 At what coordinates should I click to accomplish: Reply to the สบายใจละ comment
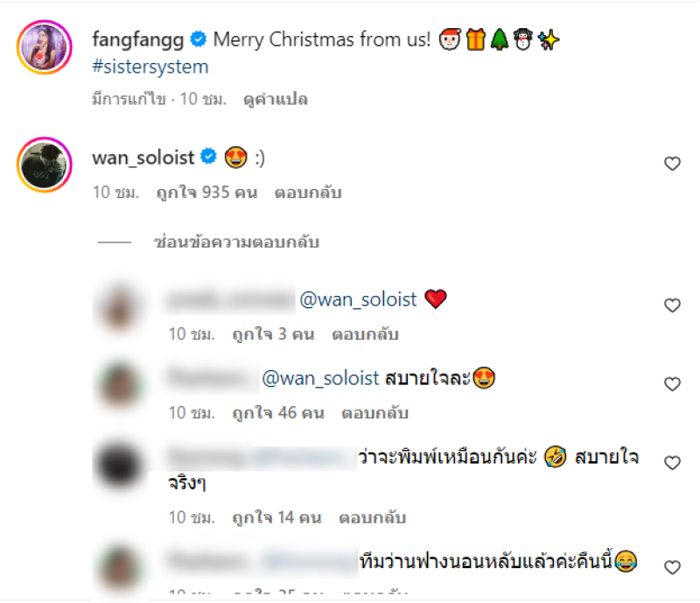pyautogui.click(x=375, y=413)
